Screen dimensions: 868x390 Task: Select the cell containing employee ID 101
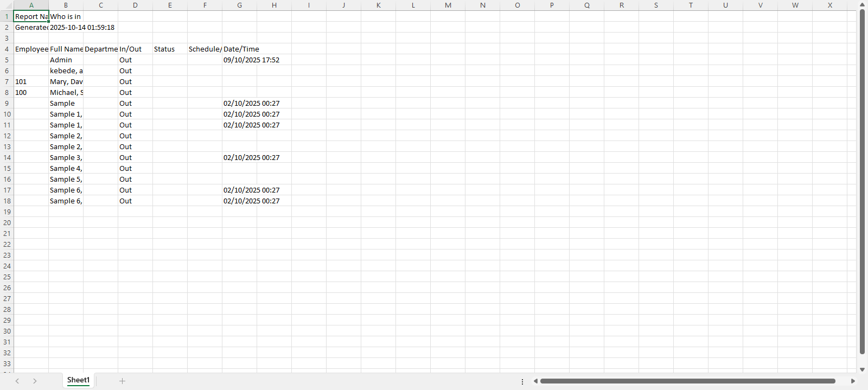pyautogui.click(x=31, y=81)
